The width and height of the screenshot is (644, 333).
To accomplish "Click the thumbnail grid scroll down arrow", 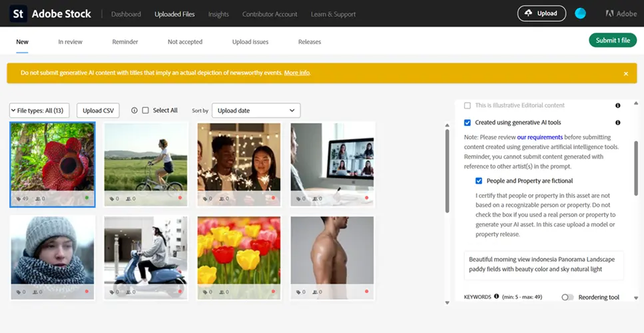I will [x=448, y=302].
